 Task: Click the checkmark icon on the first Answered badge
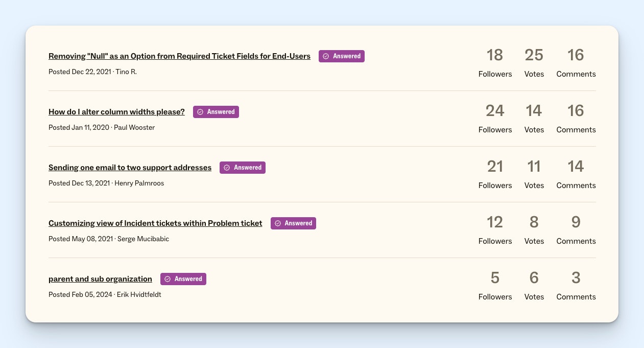point(326,56)
